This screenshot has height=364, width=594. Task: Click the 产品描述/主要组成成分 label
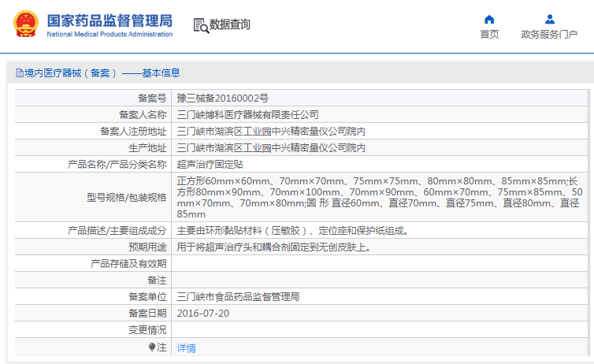click(117, 231)
